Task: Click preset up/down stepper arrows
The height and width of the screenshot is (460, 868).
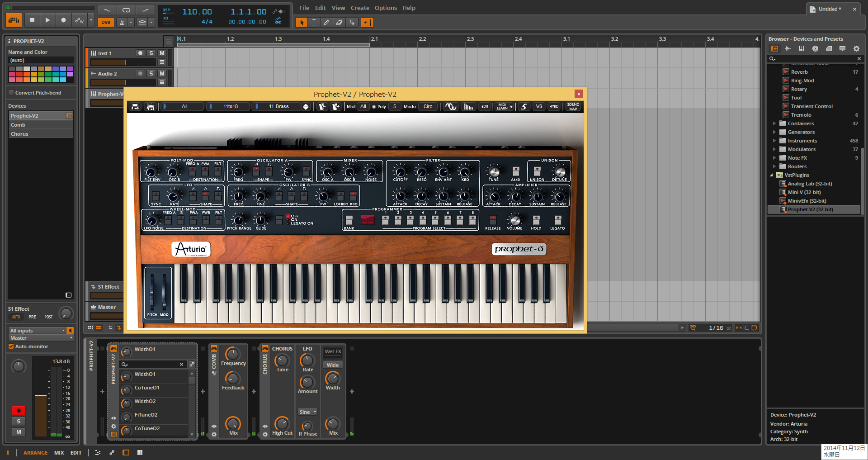Action: coord(306,107)
